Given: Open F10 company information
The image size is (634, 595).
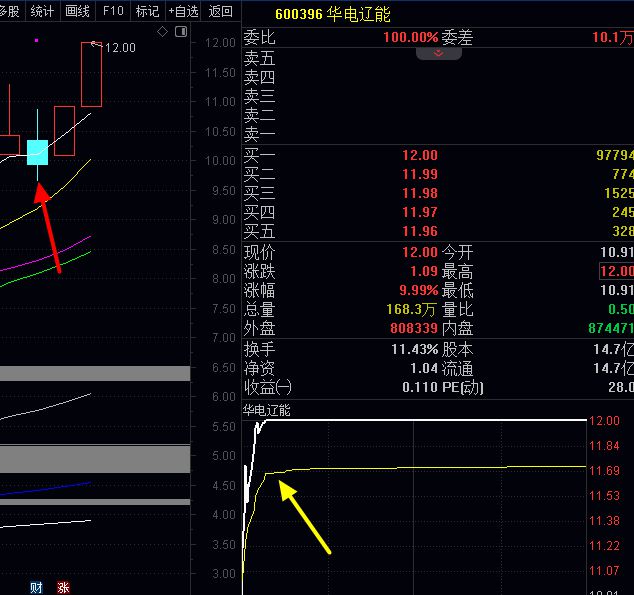Looking at the screenshot, I should pyautogui.click(x=113, y=11).
